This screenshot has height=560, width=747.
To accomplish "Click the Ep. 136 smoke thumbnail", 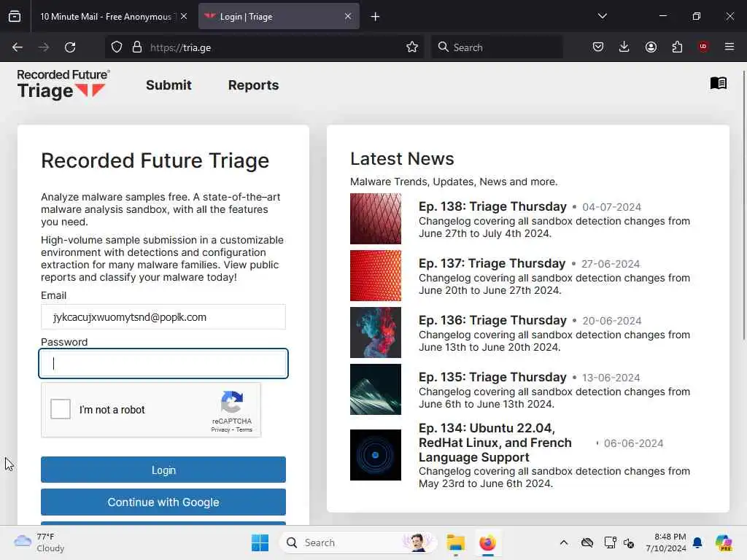I will click(x=376, y=332).
